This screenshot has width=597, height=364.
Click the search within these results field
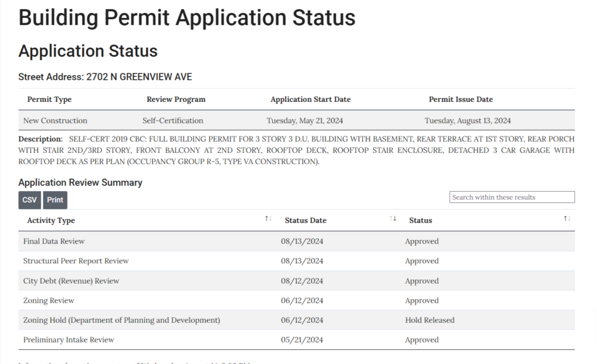511,197
